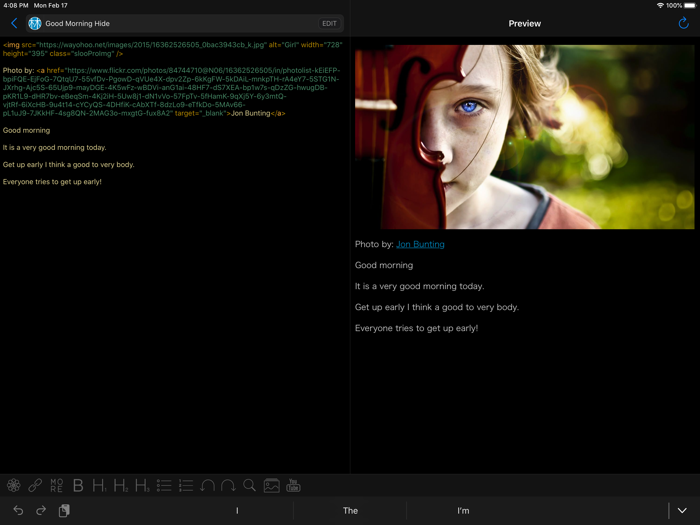Insert a numbered list

[186, 485]
